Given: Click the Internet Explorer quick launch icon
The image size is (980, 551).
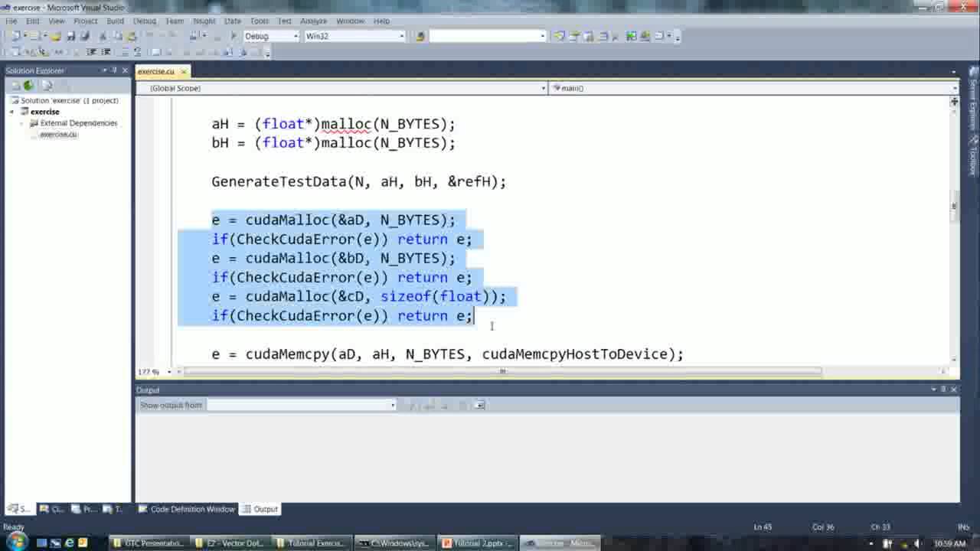Looking at the screenshot, I should coord(69,543).
